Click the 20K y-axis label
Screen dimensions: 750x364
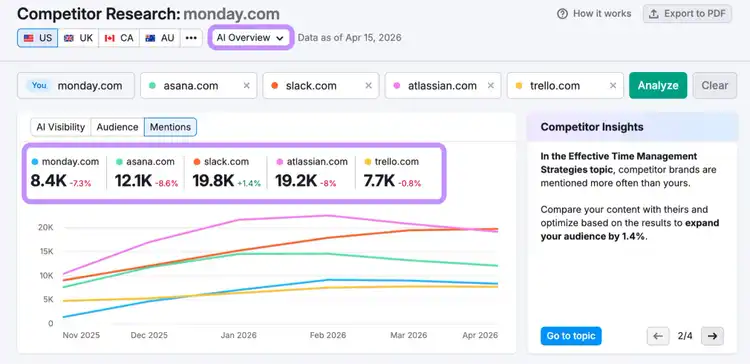pyautogui.click(x=45, y=227)
